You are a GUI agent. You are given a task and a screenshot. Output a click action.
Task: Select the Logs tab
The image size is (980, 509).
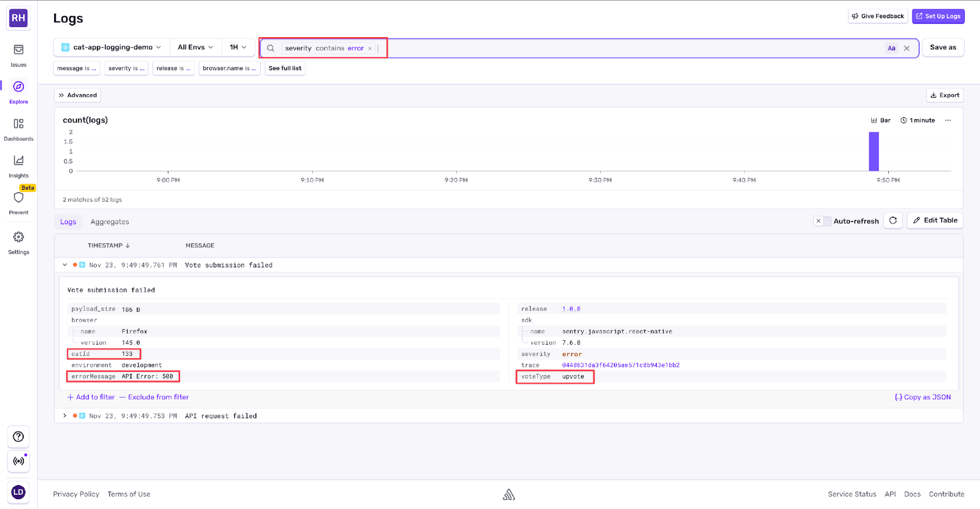point(68,222)
